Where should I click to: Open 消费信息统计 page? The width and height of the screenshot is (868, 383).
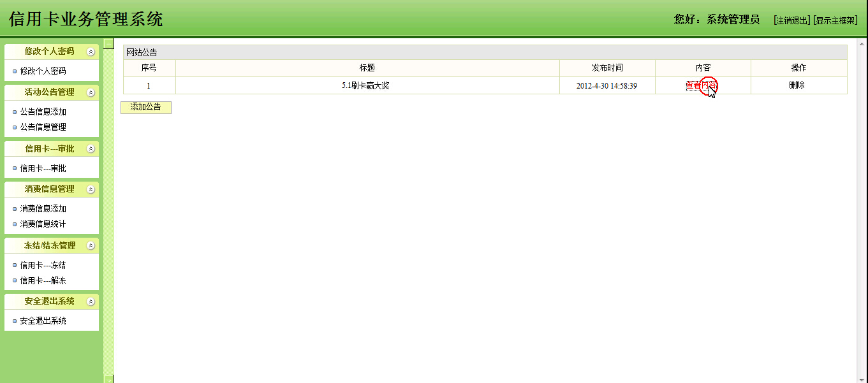tap(43, 224)
